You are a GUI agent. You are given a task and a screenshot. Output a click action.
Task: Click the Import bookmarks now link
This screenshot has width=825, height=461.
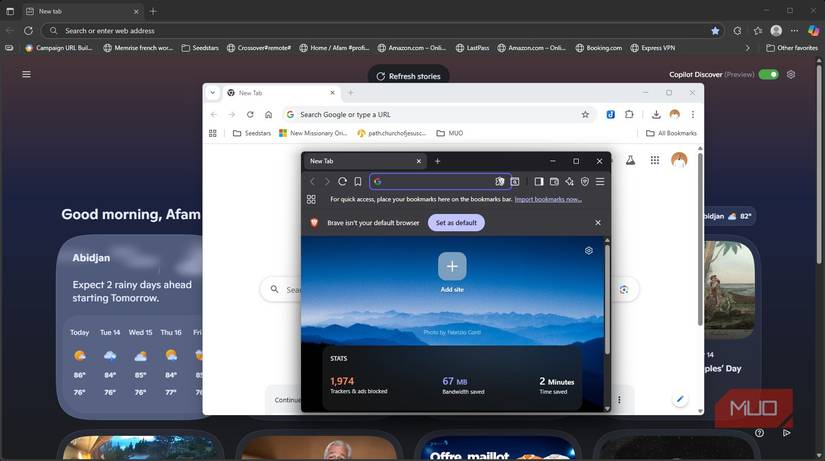547,199
